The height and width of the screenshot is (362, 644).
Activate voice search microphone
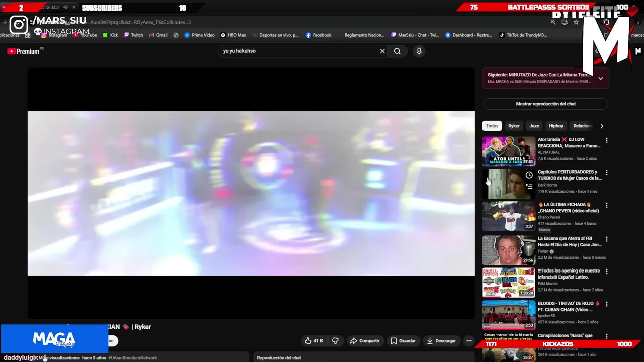point(419,51)
